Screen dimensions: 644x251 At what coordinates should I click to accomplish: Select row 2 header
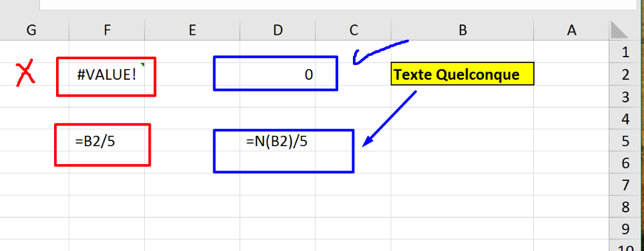625,74
